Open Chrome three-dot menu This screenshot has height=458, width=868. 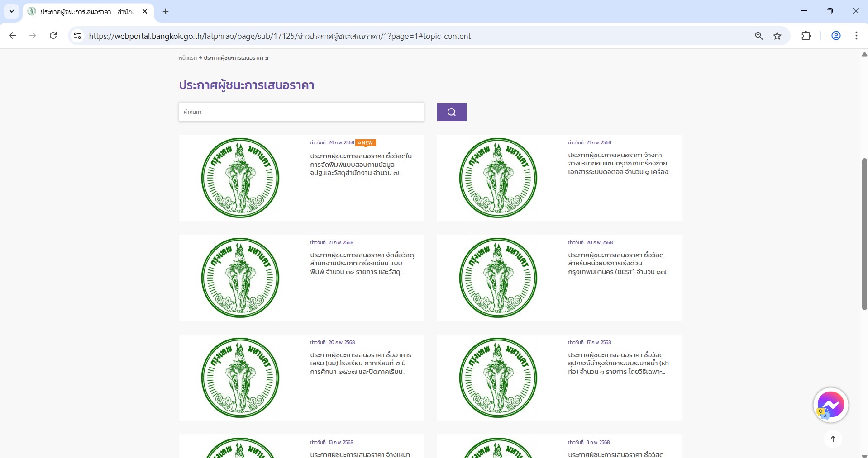coord(856,36)
